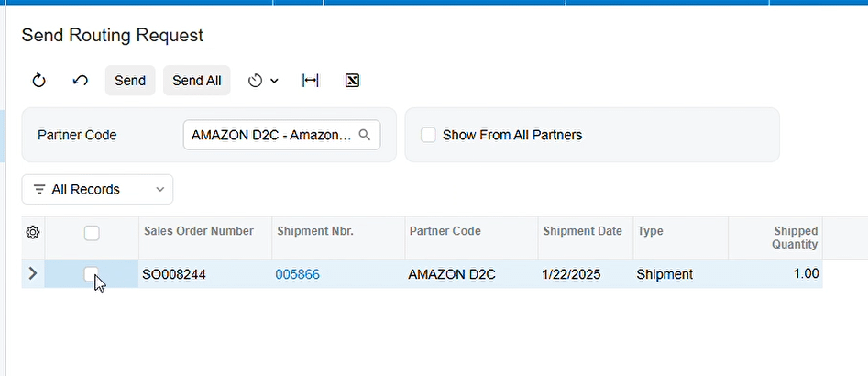Click the Send button

click(130, 81)
